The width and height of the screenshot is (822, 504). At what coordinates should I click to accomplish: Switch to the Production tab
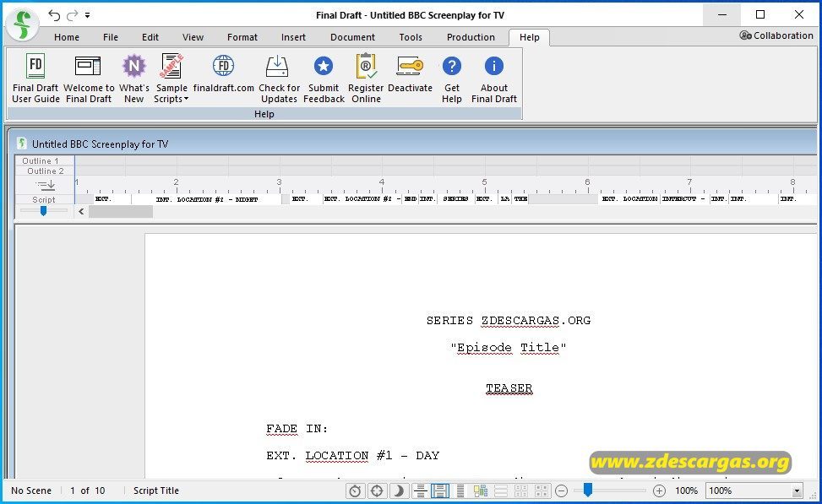[471, 37]
